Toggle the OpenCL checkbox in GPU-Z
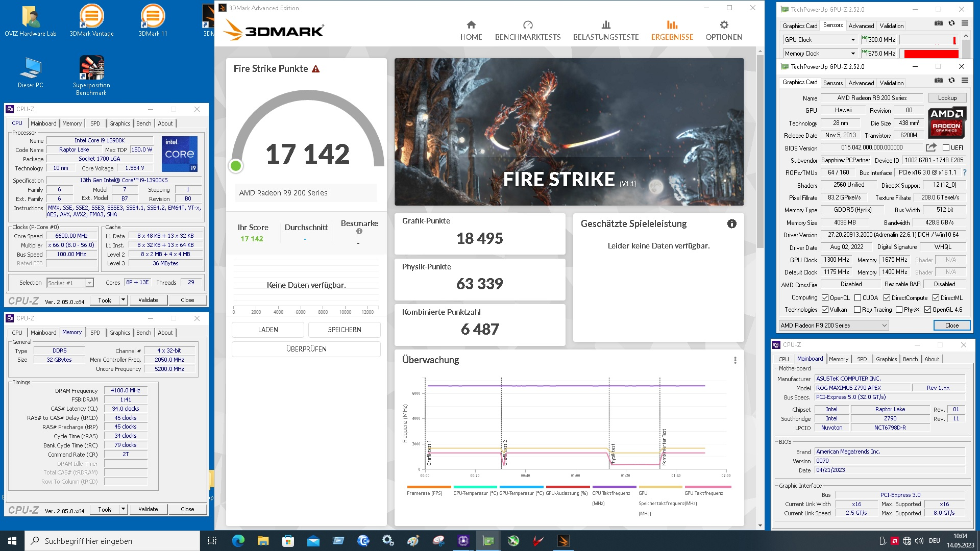The width and height of the screenshot is (980, 551). point(825,298)
